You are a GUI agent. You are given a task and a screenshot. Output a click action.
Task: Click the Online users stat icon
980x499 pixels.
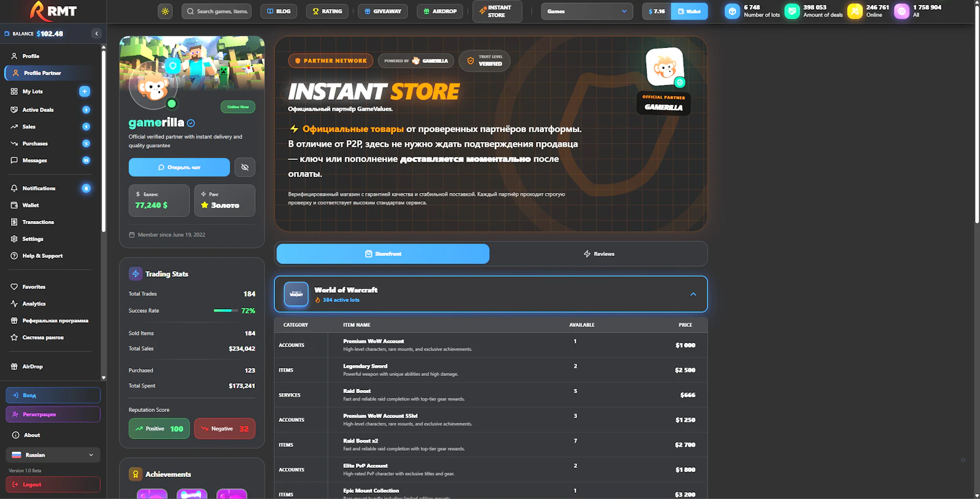tap(855, 11)
